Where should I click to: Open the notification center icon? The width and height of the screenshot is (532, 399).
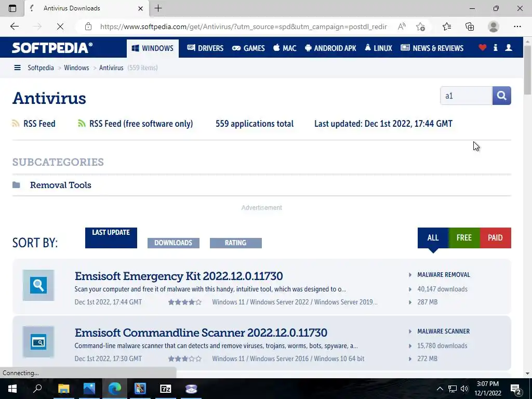[x=516, y=389]
